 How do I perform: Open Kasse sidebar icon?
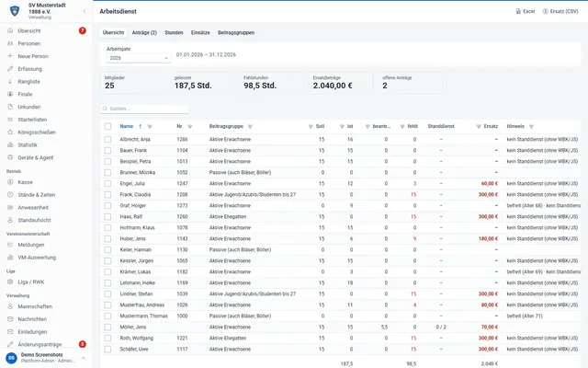(10, 182)
